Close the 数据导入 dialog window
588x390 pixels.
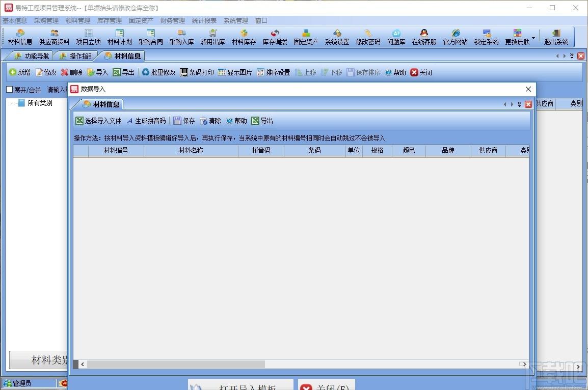(528, 89)
